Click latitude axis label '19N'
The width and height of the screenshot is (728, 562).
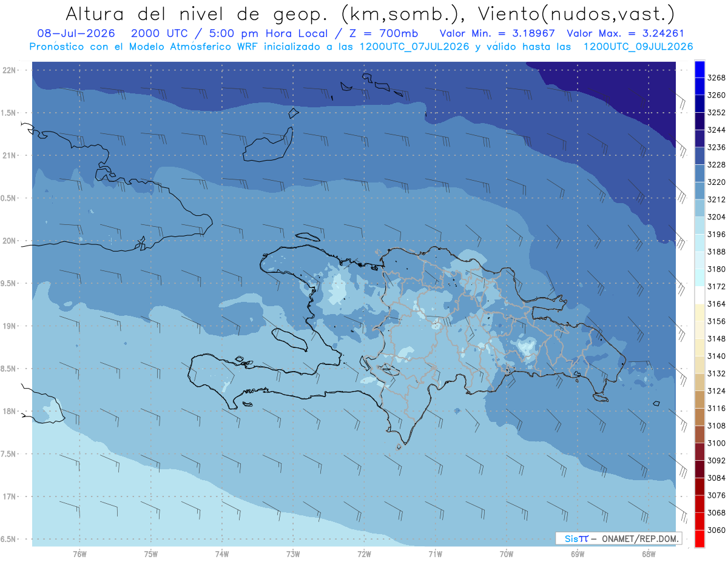pyautogui.click(x=10, y=326)
